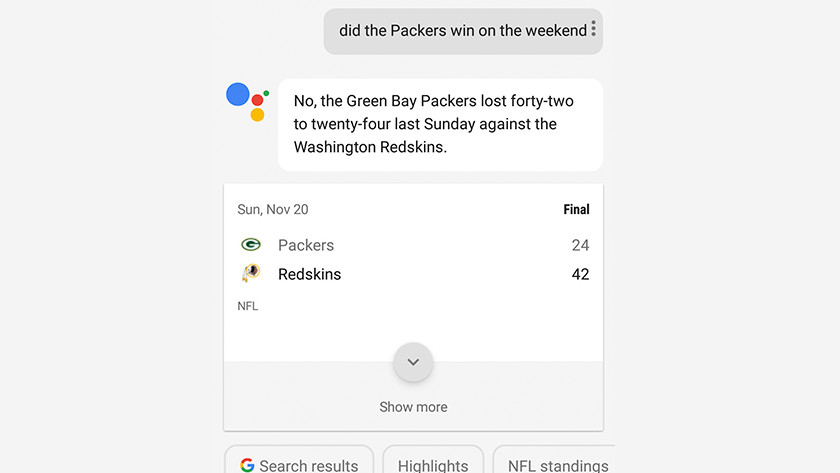Select the Packers team name in score card

click(306, 245)
